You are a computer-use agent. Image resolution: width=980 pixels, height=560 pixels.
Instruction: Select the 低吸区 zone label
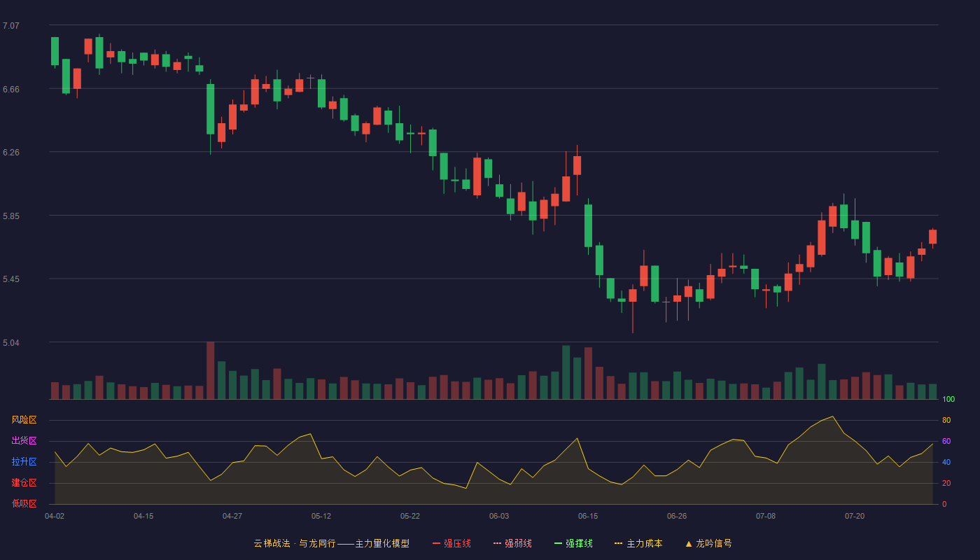coord(24,504)
